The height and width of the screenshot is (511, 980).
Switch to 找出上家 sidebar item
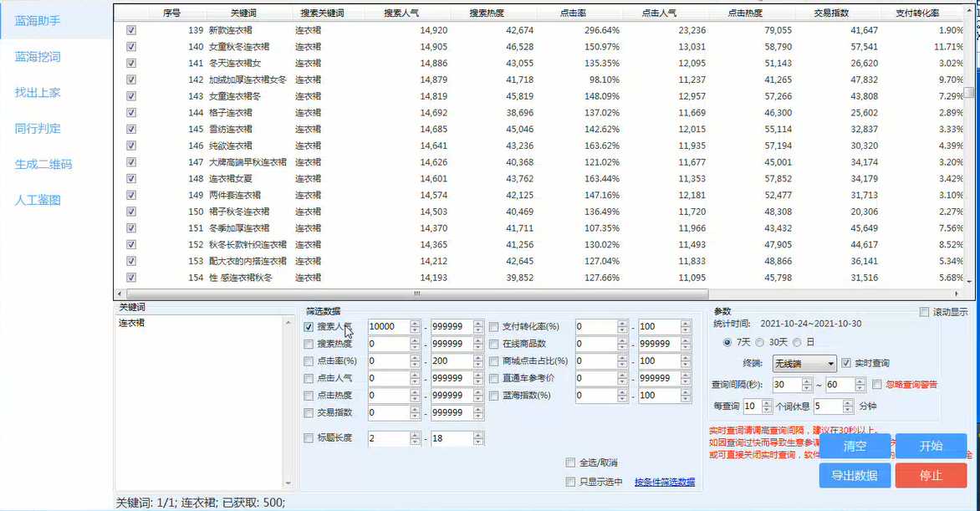(38, 93)
